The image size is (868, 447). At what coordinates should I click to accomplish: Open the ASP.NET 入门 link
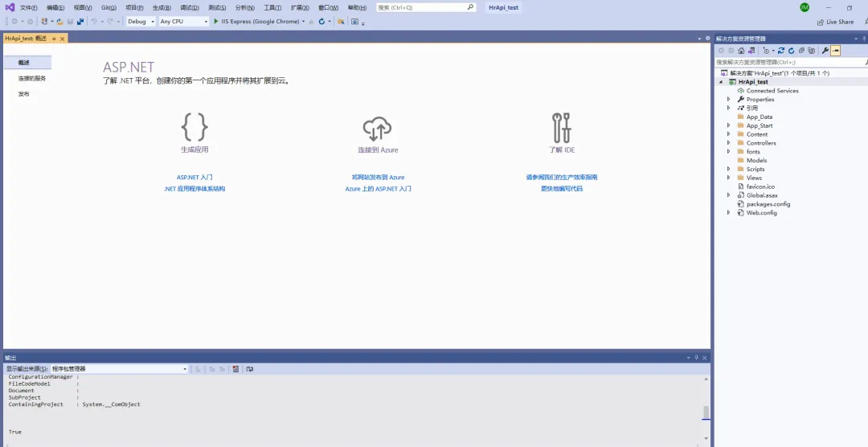point(194,177)
